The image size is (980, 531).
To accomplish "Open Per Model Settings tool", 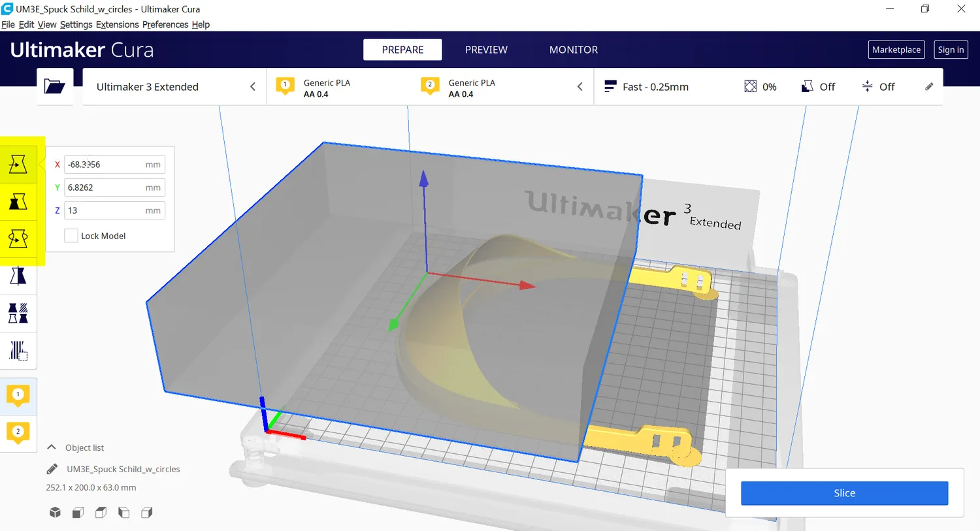I will point(18,314).
